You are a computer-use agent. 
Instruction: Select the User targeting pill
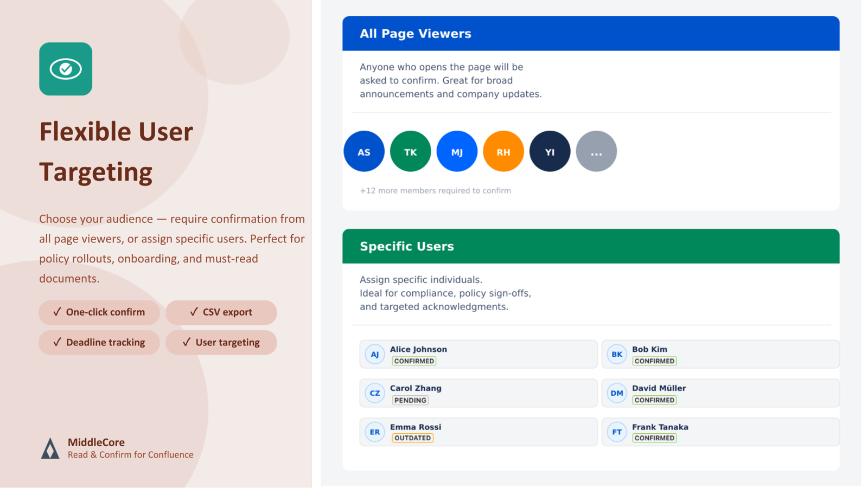click(221, 343)
